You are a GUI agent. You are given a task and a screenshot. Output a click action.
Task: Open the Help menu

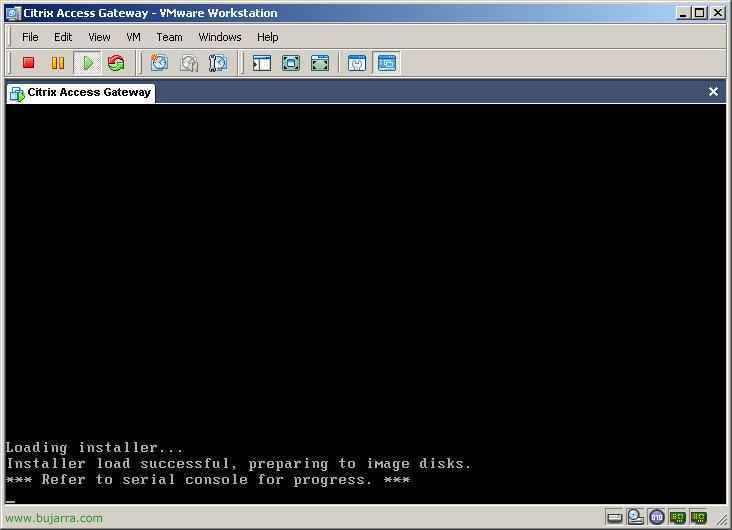[x=267, y=37]
